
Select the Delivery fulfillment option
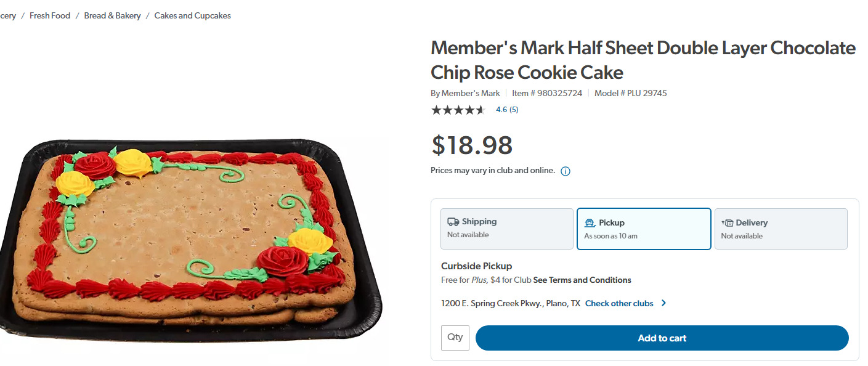click(x=781, y=229)
